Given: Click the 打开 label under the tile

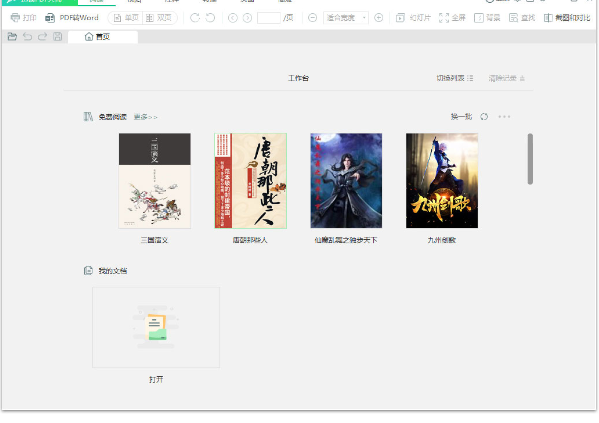Looking at the screenshot, I should pyautogui.click(x=156, y=379).
